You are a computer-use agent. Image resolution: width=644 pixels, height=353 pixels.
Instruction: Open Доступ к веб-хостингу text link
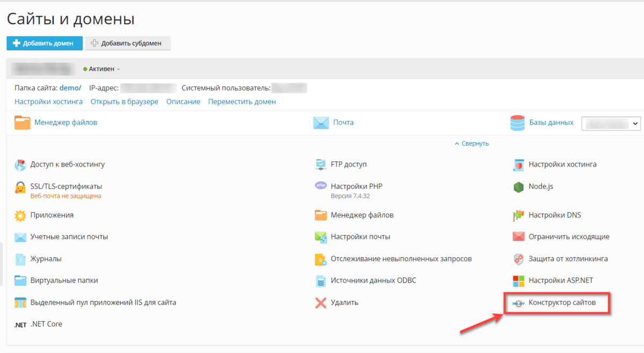point(68,164)
